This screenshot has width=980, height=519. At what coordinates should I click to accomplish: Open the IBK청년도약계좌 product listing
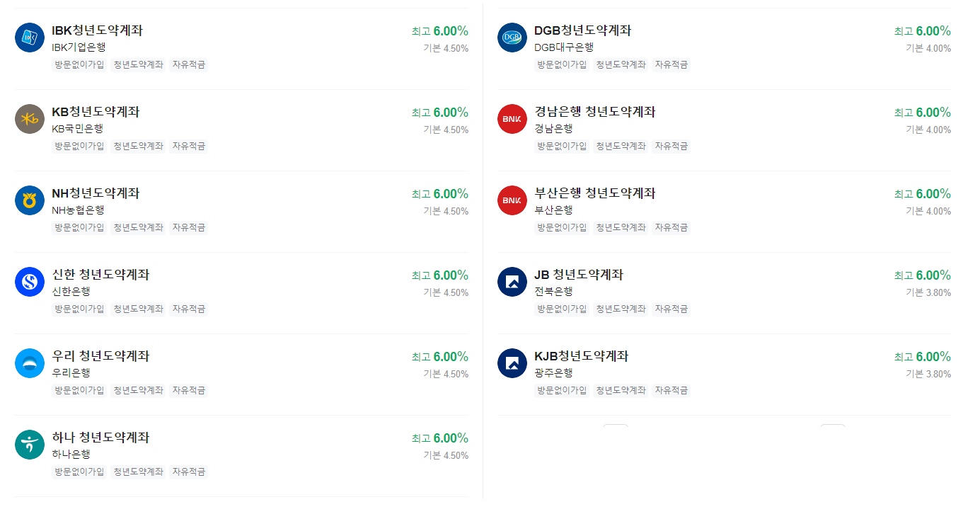tap(97, 30)
